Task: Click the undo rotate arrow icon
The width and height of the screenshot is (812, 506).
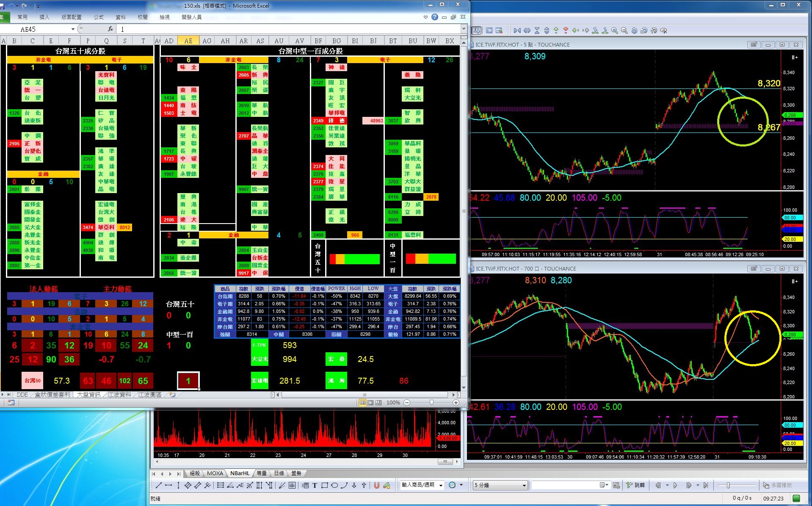Action: click(x=634, y=30)
